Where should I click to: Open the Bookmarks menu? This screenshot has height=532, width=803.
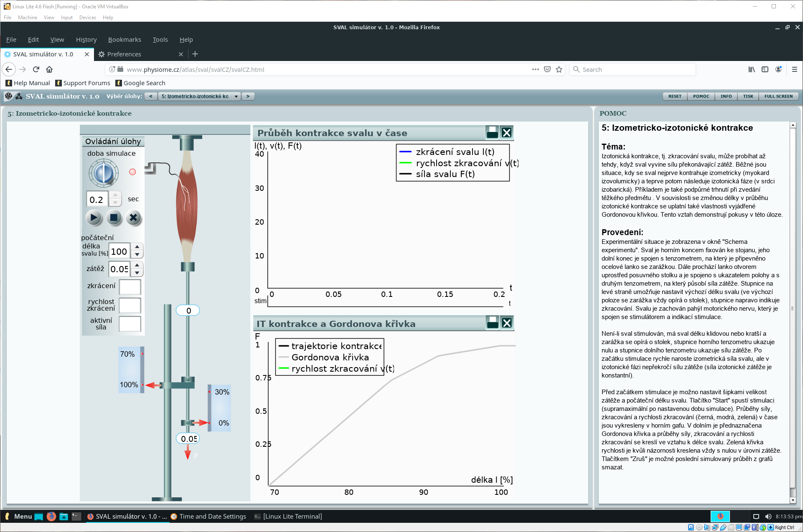(125, 40)
